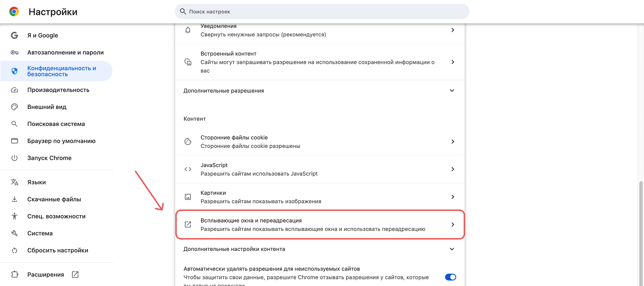Open the JavaScript site settings row
This screenshot has height=286, width=644.
pyautogui.click(x=319, y=169)
